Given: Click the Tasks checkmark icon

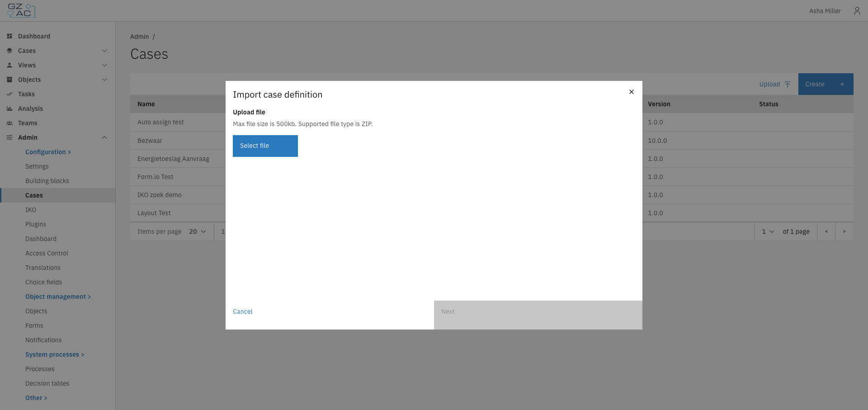Looking at the screenshot, I should pyautogui.click(x=9, y=94).
